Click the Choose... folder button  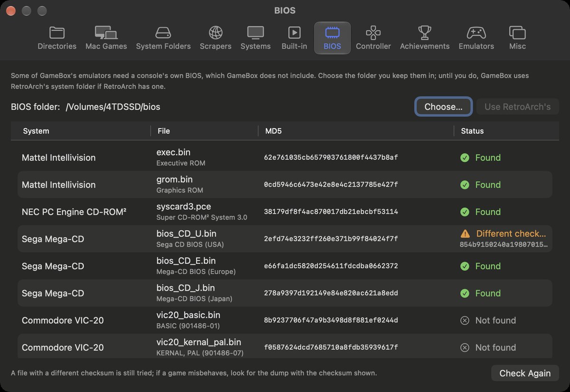pos(443,107)
